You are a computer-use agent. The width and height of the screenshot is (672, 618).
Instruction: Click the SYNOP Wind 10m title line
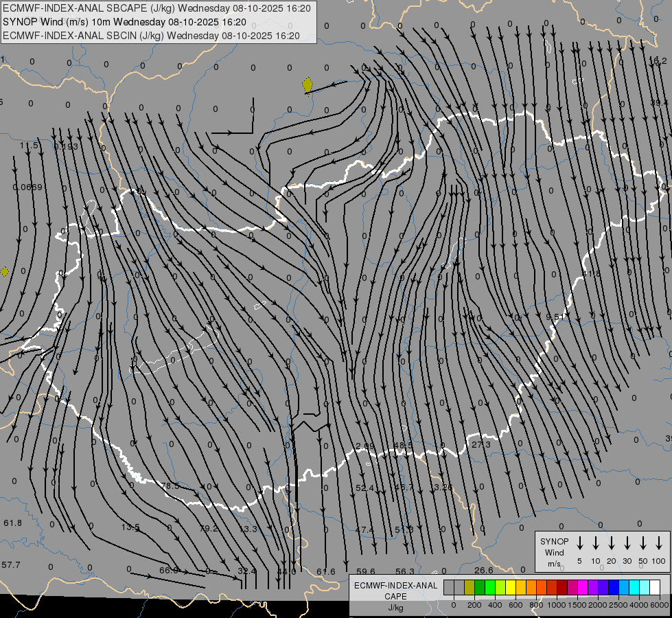(125, 21)
